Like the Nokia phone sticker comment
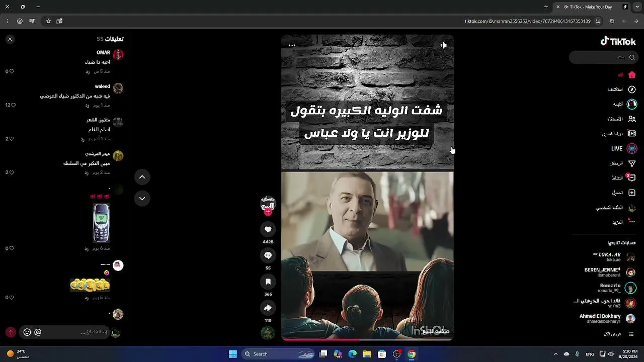The image size is (644, 362). click(12, 248)
